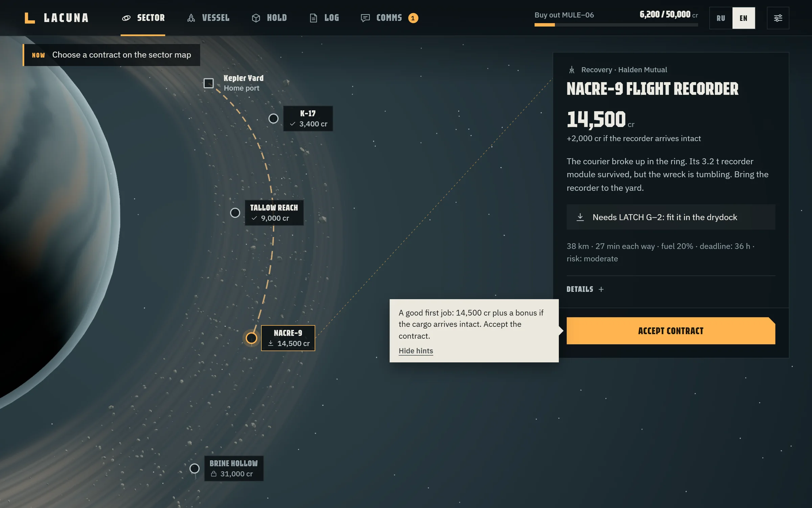The image size is (812, 508).
Task: Click the Log document icon
Action: [x=314, y=18]
